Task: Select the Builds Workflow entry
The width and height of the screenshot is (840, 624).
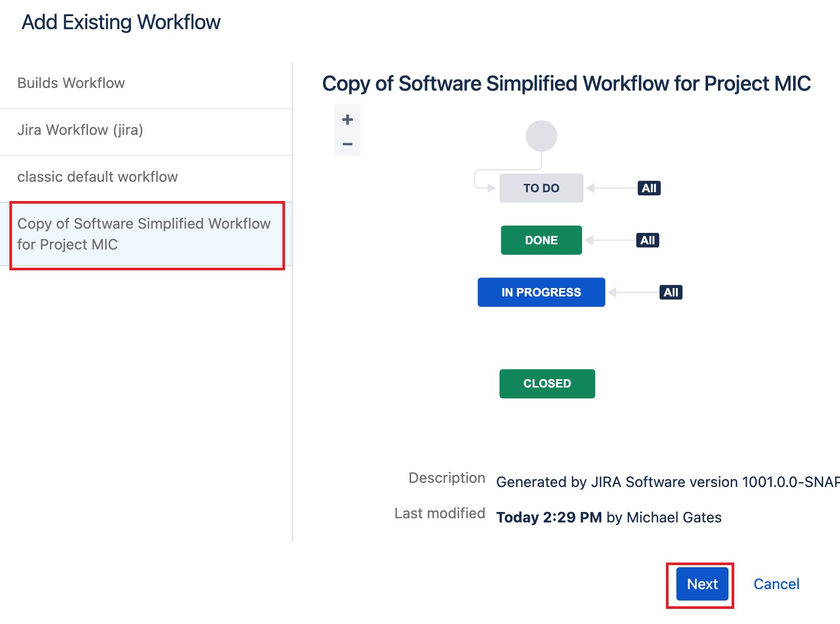Action: (71, 83)
